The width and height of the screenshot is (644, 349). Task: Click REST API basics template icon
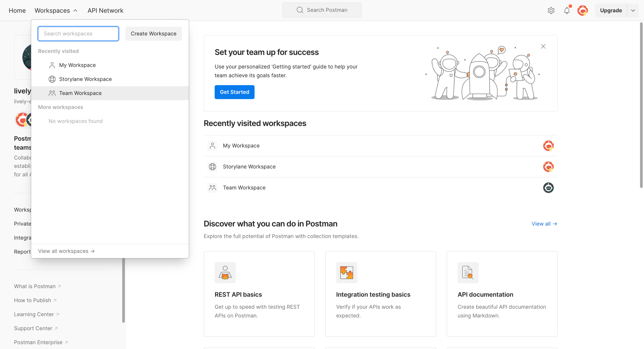225,272
